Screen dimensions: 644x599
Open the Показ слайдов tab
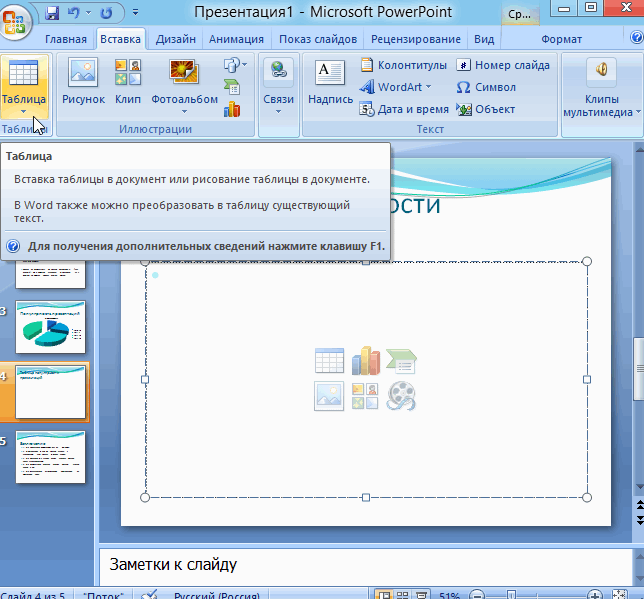pyautogui.click(x=318, y=39)
